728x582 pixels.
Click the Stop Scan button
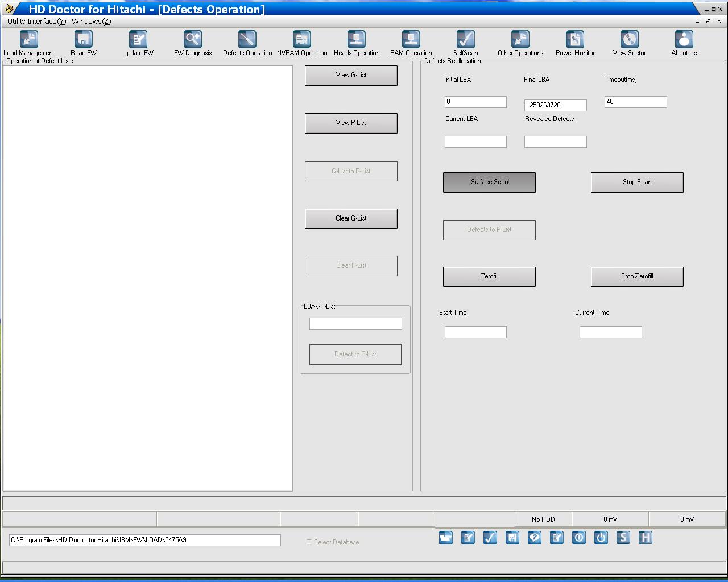(637, 182)
